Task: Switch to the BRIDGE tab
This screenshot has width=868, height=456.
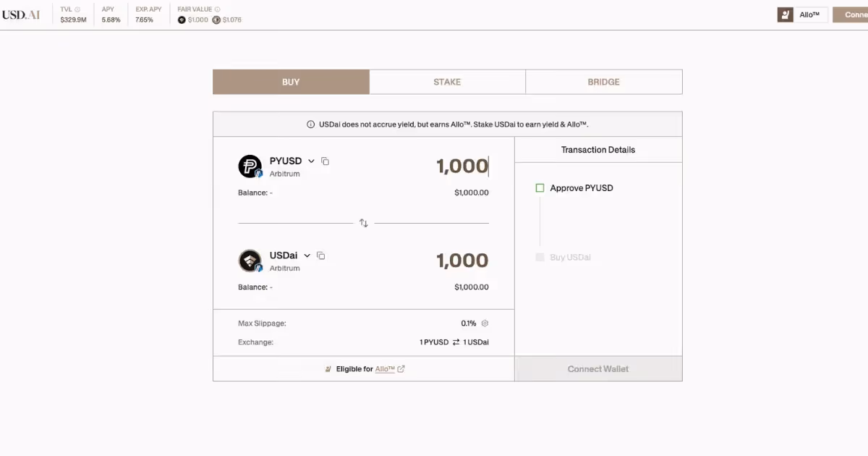Action: pos(603,81)
